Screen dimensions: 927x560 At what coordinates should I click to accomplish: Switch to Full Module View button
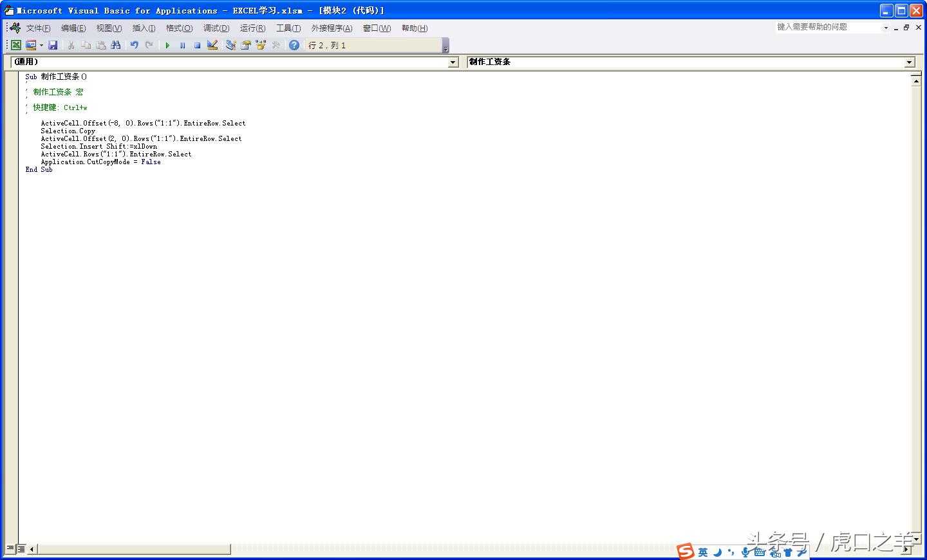(x=21, y=549)
